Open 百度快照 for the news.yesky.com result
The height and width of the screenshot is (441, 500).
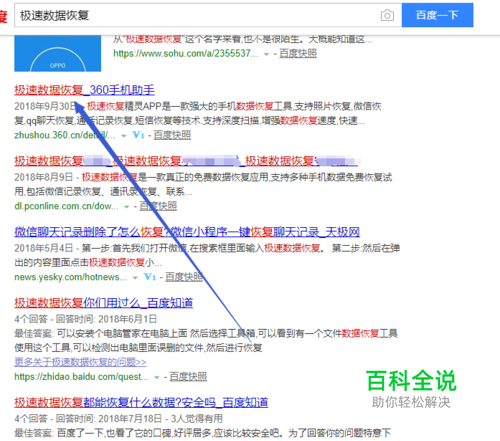point(184,277)
